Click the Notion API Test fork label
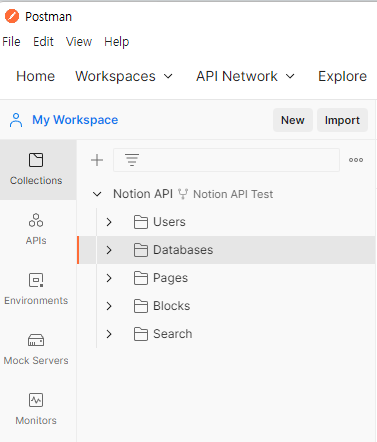 (x=233, y=194)
